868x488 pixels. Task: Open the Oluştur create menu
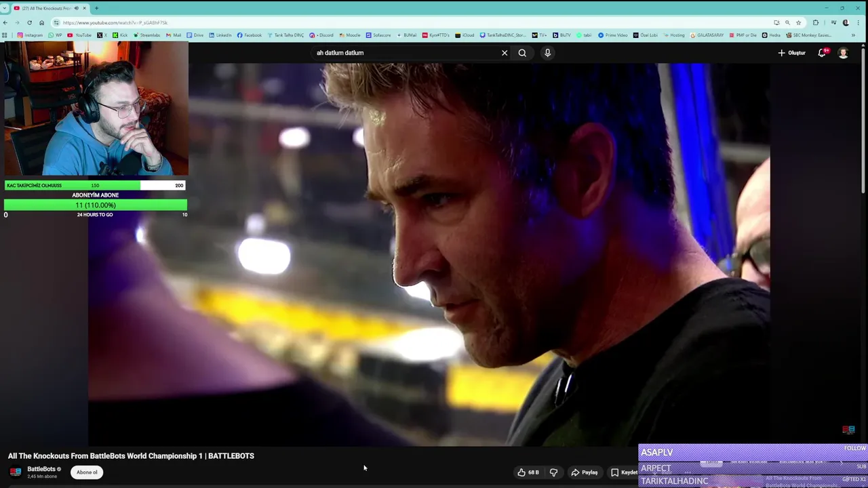(791, 53)
